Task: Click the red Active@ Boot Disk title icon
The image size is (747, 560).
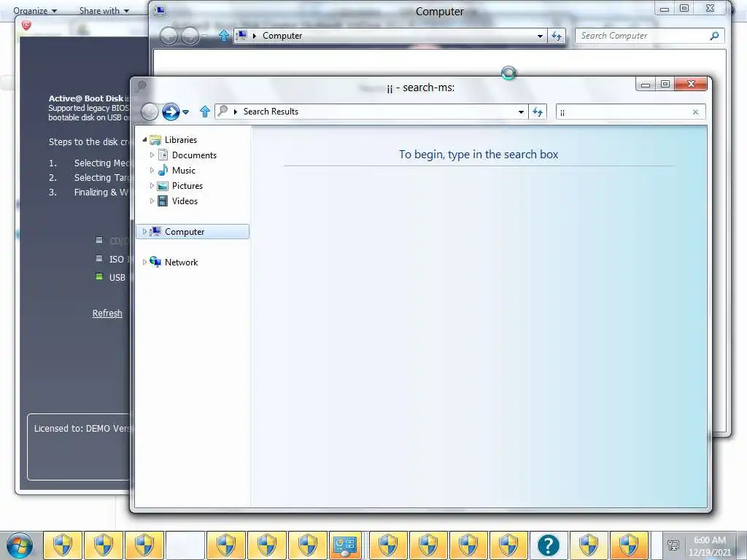Action: (x=27, y=26)
